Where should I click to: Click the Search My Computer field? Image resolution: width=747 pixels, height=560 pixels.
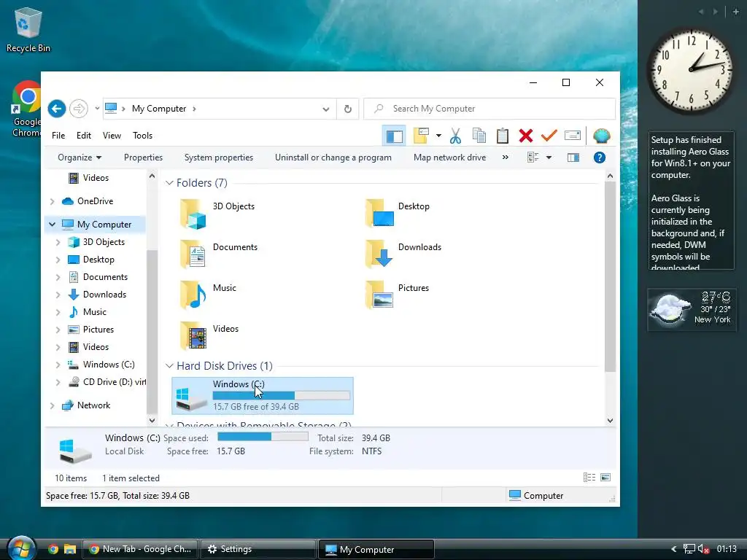coord(489,109)
